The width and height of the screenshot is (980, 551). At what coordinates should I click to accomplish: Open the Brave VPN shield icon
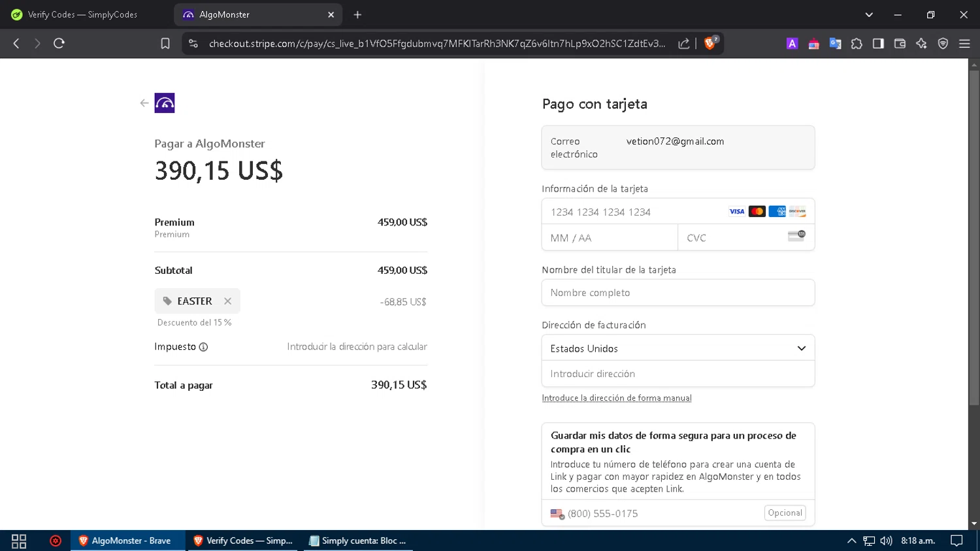pyautogui.click(x=943, y=43)
